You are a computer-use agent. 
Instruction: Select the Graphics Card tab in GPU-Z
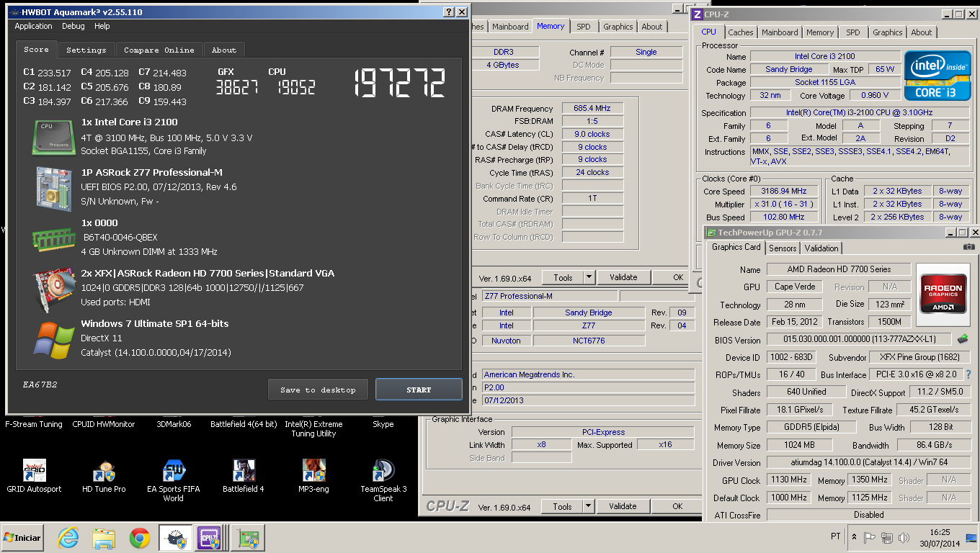[x=736, y=247]
